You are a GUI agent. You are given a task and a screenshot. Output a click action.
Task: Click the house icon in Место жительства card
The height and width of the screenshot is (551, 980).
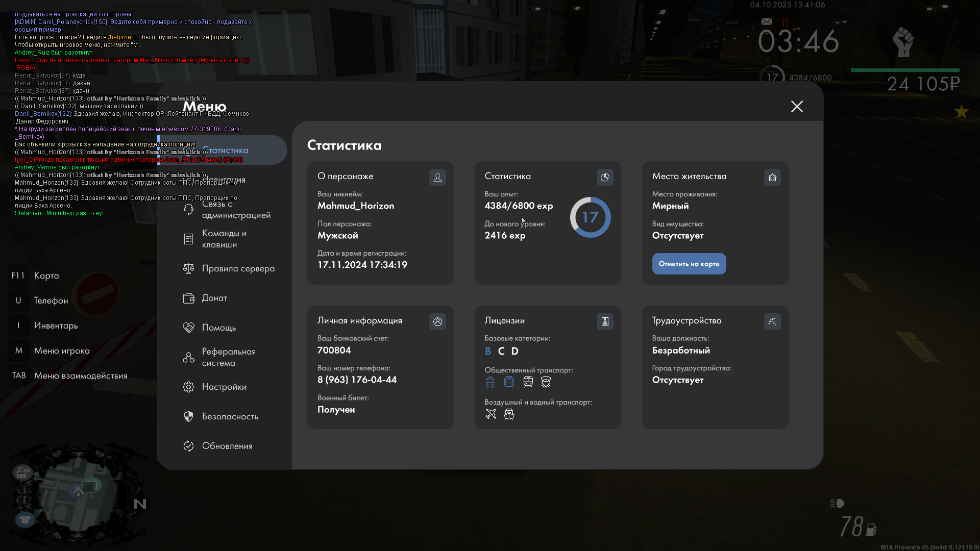772,177
